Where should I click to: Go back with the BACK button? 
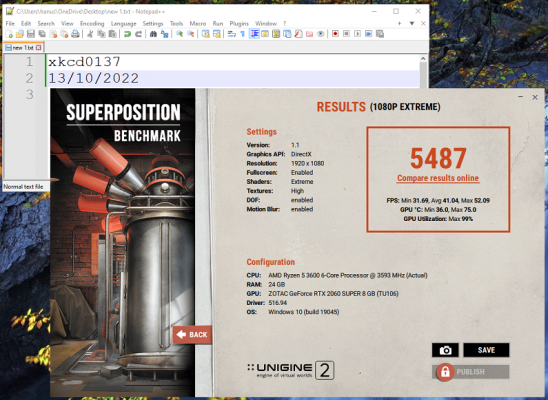192,335
